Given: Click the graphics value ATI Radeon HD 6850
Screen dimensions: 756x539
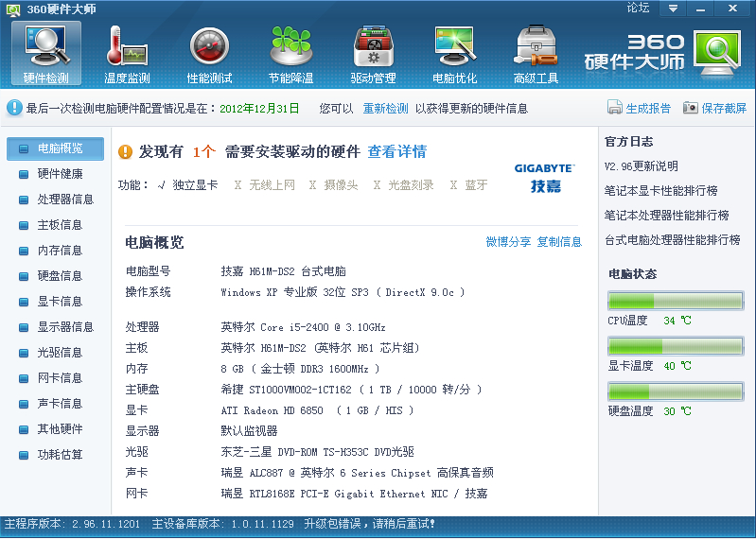Looking at the screenshot, I should pos(317,410).
